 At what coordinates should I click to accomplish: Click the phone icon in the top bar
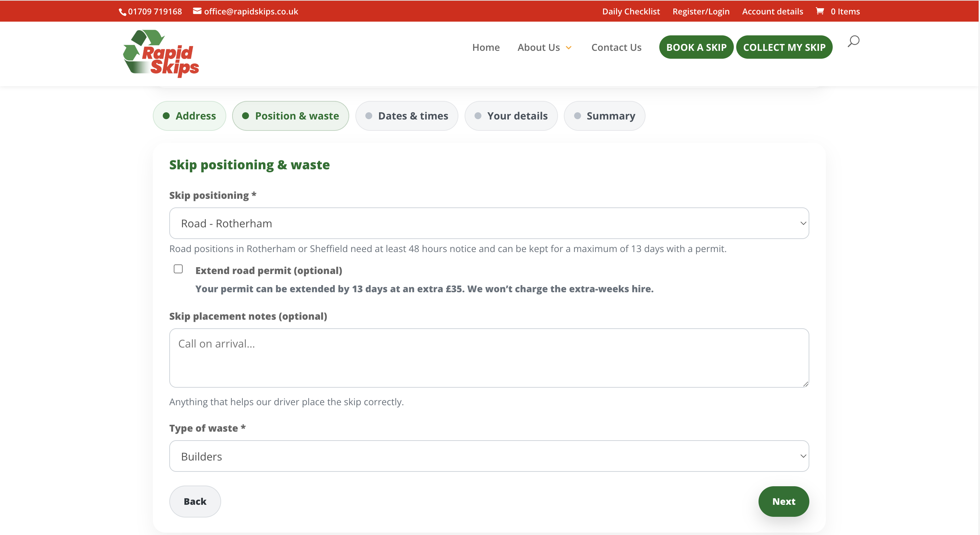pos(122,11)
